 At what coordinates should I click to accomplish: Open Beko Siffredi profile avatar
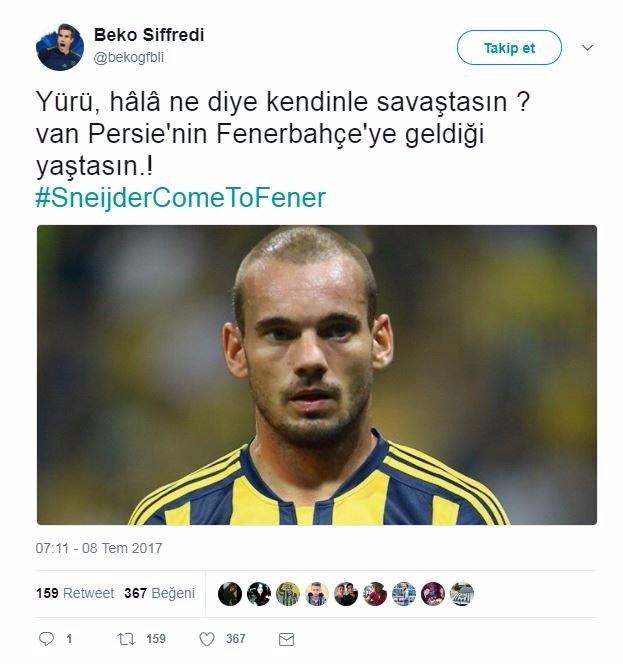pos(60,47)
